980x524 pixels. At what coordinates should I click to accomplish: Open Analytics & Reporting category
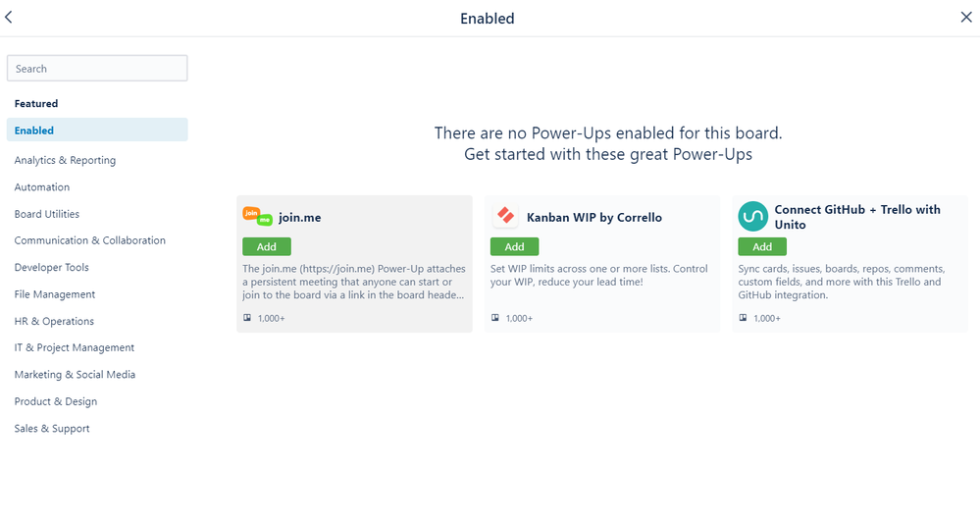click(x=65, y=160)
